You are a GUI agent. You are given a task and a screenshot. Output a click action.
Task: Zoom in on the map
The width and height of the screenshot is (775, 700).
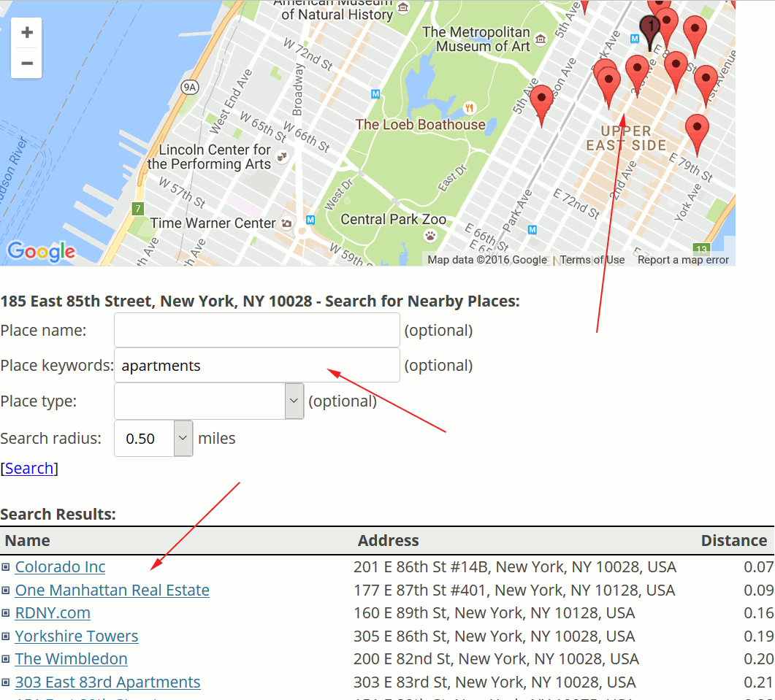click(27, 33)
